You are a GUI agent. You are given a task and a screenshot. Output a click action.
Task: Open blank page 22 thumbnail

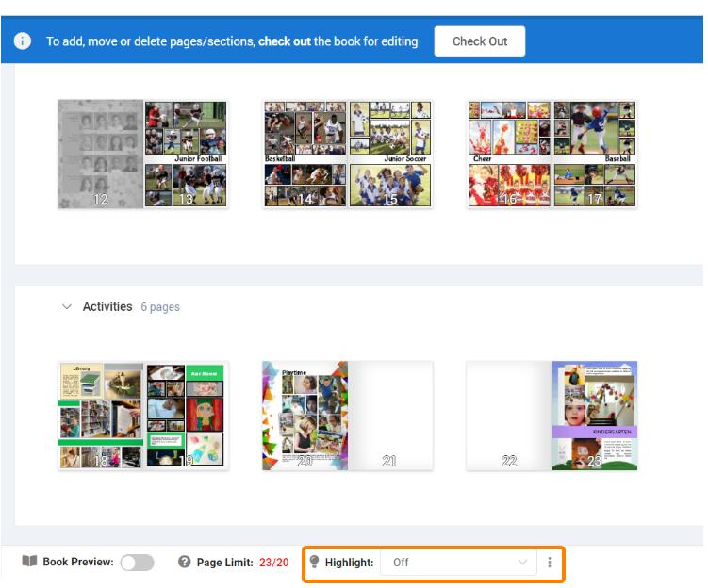coord(509,416)
